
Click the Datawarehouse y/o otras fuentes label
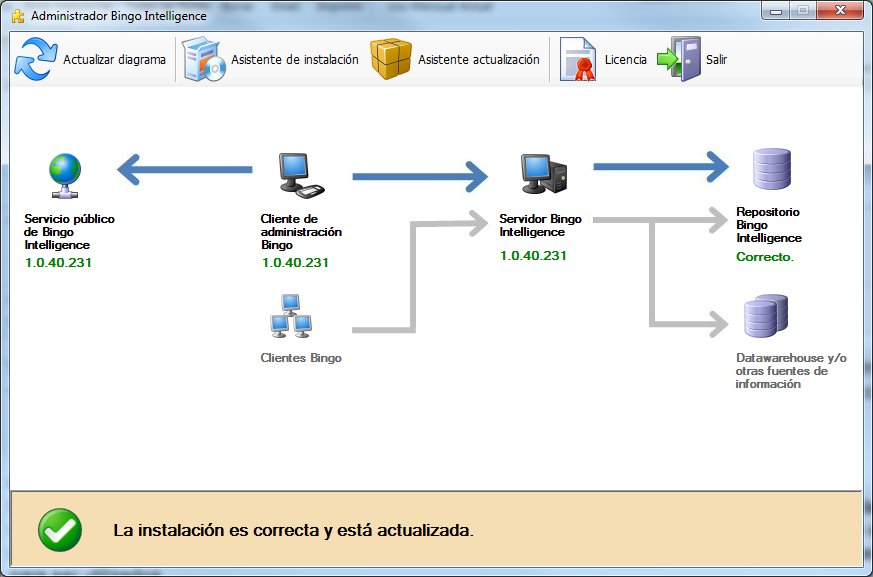[x=790, y=371]
